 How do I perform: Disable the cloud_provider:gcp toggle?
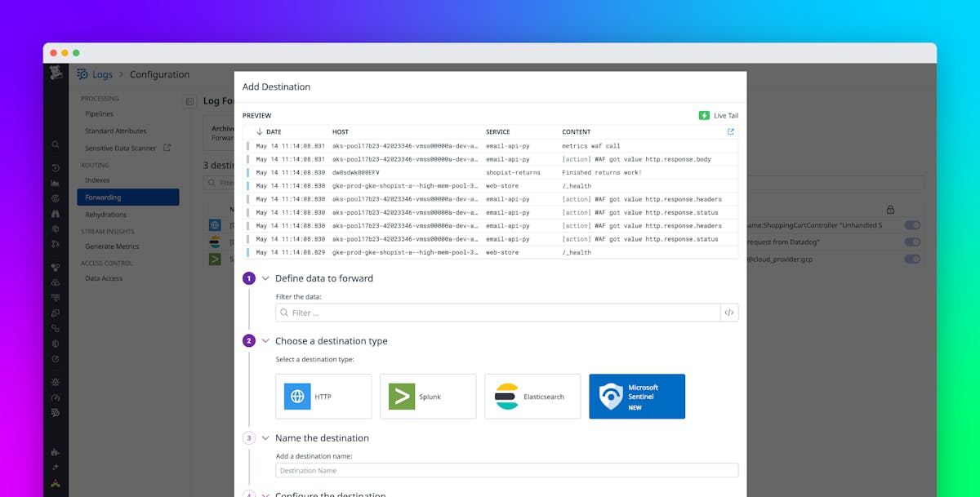912,259
